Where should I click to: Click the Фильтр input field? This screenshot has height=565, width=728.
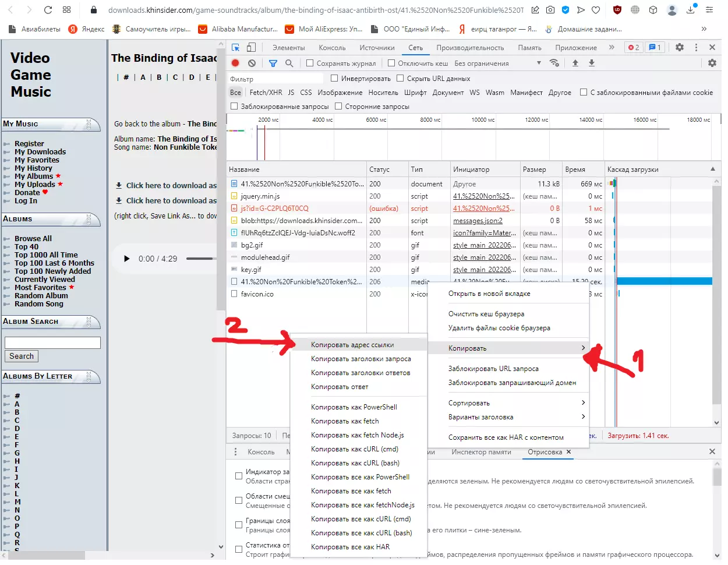(276, 79)
